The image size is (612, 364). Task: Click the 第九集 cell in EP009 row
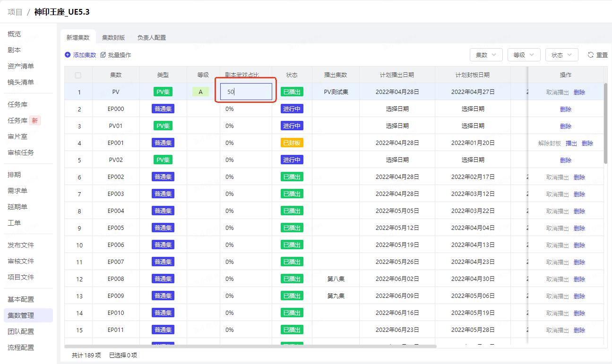336,296
